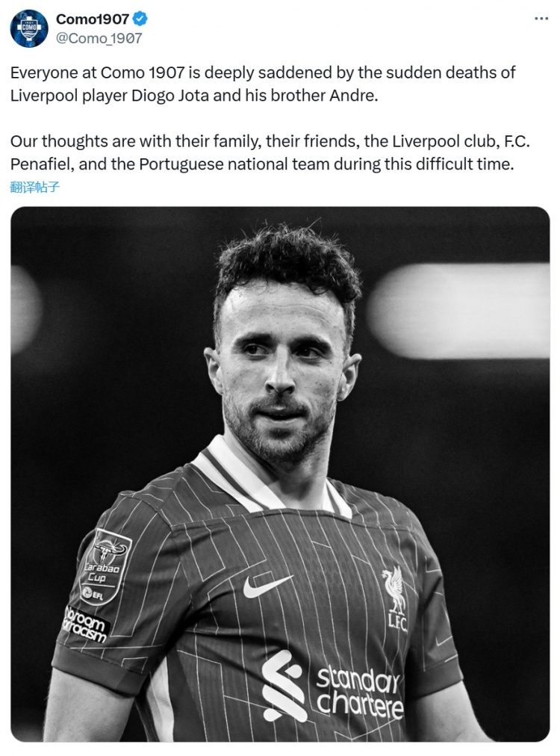Click the LFC crest on the shirt
The width and height of the screenshot is (560, 756).
point(394,599)
